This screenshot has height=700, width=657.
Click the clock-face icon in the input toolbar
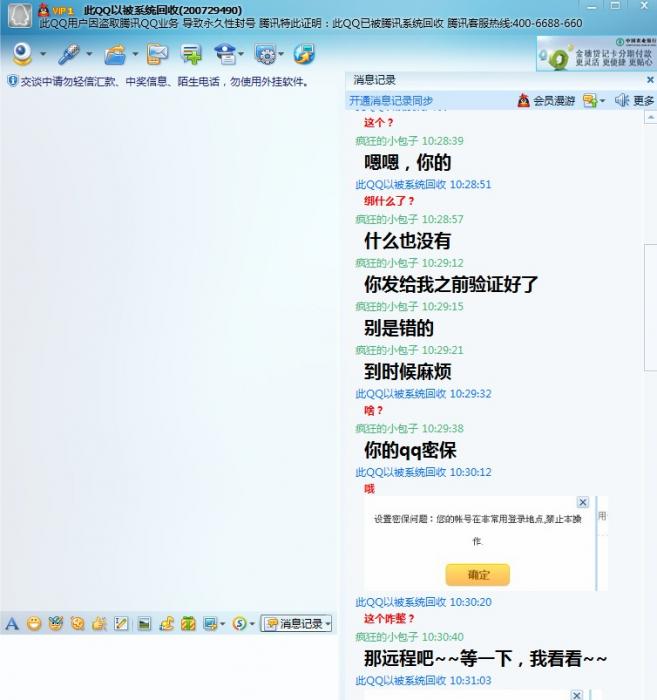coord(78,623)
